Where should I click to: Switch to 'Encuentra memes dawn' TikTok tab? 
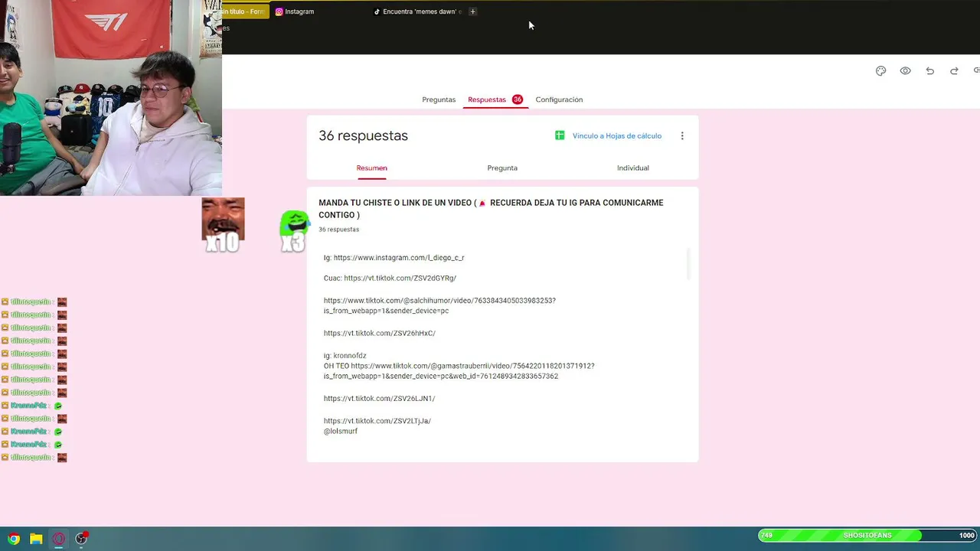419,11
